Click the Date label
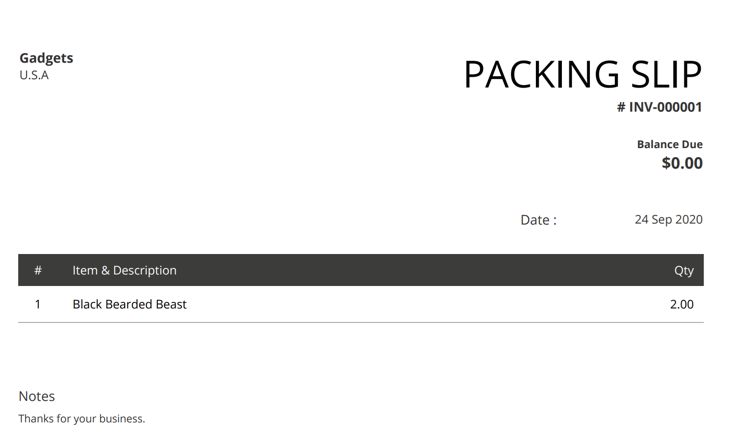736x433 pixels. tap(534, 220)
